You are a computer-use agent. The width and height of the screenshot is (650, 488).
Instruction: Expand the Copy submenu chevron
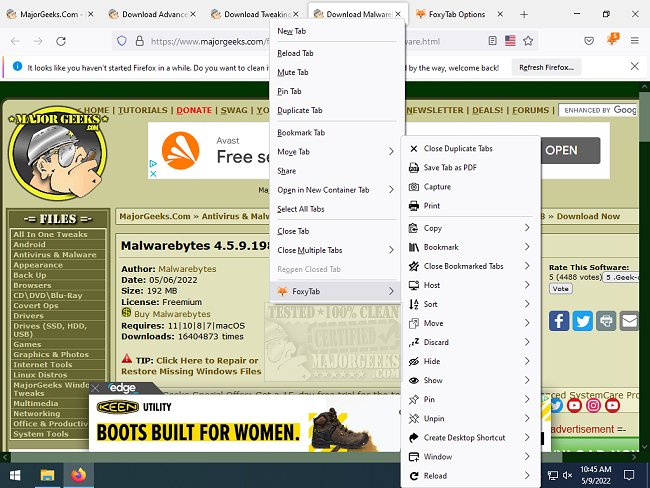(527, 228)
